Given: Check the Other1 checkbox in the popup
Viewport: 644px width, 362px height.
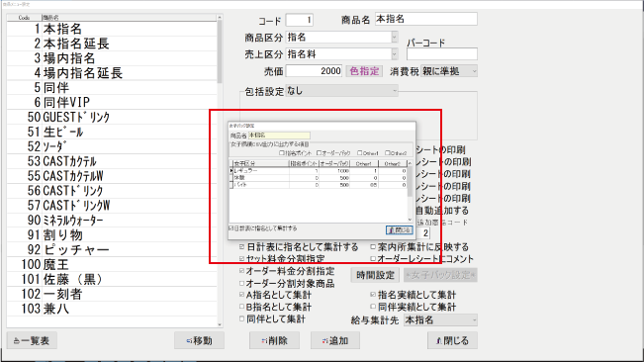Looking at the screenshot, I should [360, 153].
